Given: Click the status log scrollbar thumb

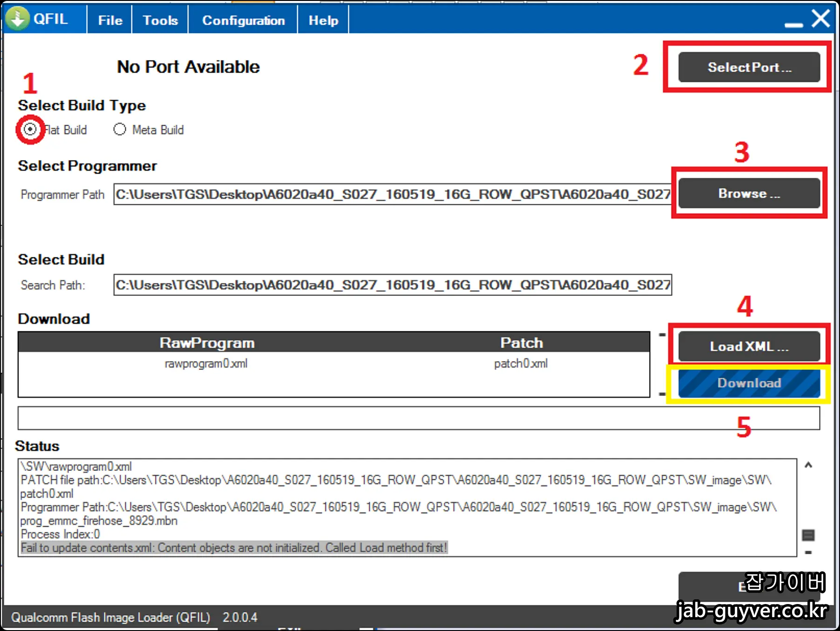Looking at the screenshot, I should coord(808,535).
